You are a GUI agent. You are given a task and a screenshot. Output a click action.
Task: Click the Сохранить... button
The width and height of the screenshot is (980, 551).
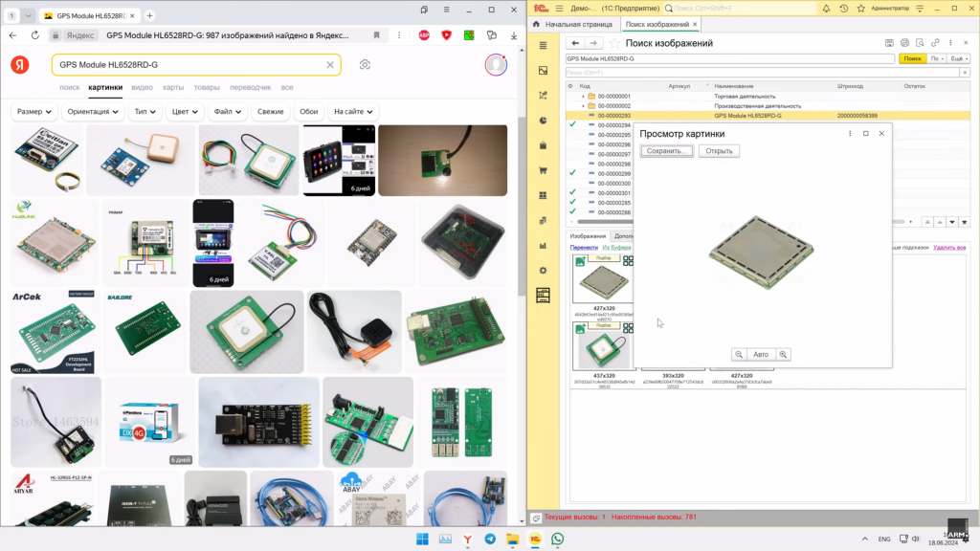665,151
